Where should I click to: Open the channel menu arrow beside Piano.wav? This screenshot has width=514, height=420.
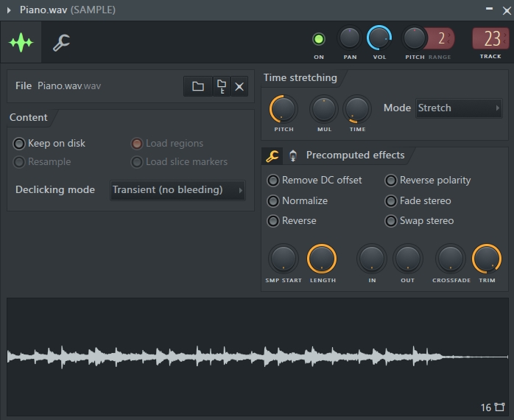pos(9,10)
